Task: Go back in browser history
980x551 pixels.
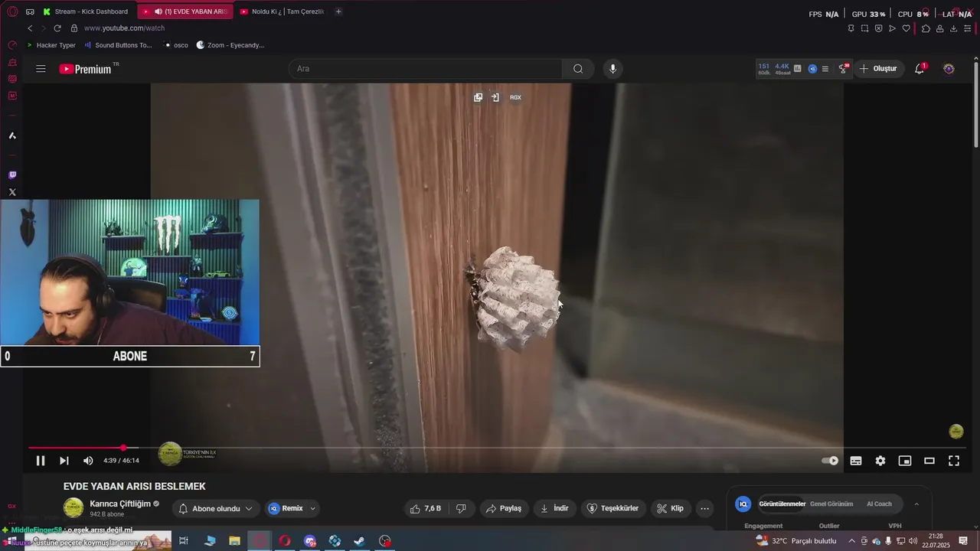Action: pos(30,28)
